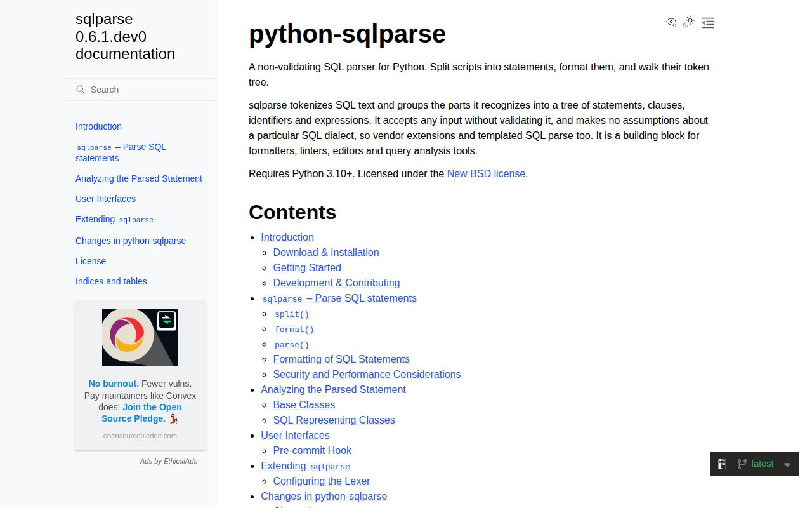Viewport: 812px width, 508px height.
Task: Open Configuring the Lexer link
Action: pos(322,481)
